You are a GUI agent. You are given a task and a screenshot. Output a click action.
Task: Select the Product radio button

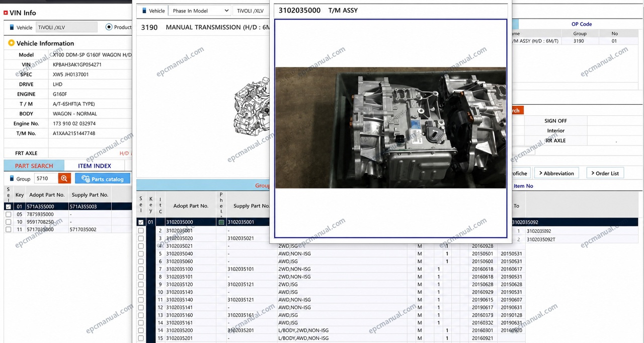(109, 27)
